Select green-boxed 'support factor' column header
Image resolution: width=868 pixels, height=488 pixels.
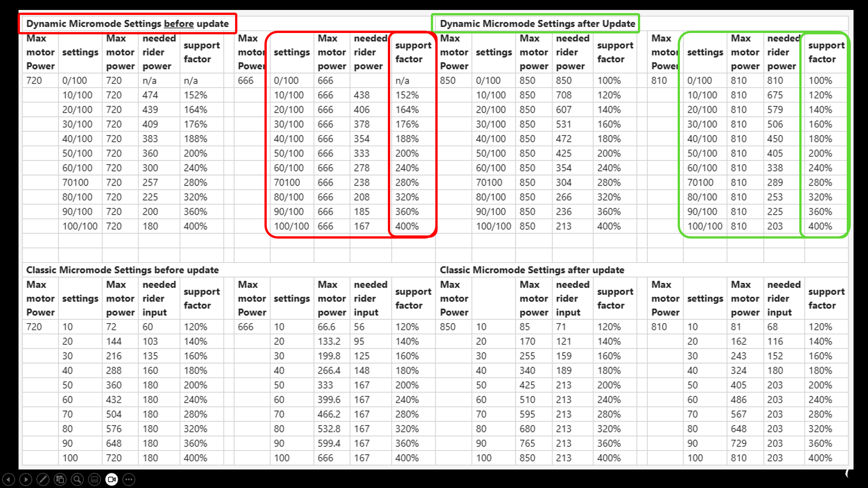(x=826, y=52)
